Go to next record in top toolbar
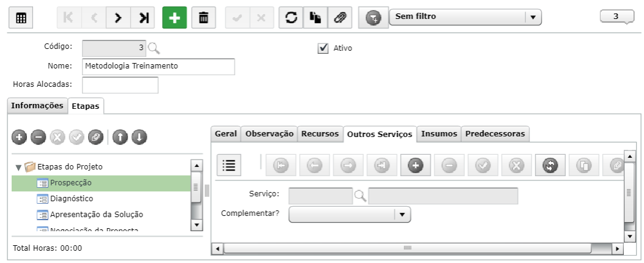The width and height of the screenshot is (644, 263). [x=118, y=18]
